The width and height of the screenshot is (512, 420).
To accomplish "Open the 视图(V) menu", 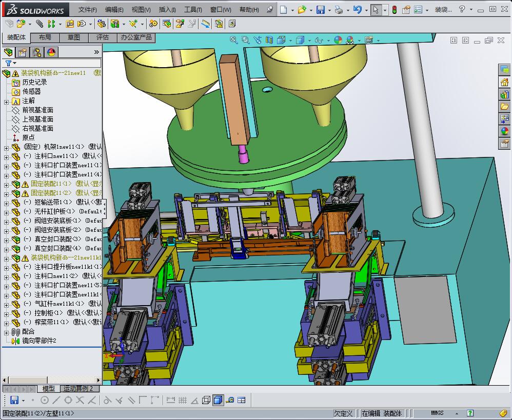I will point(141,10).
